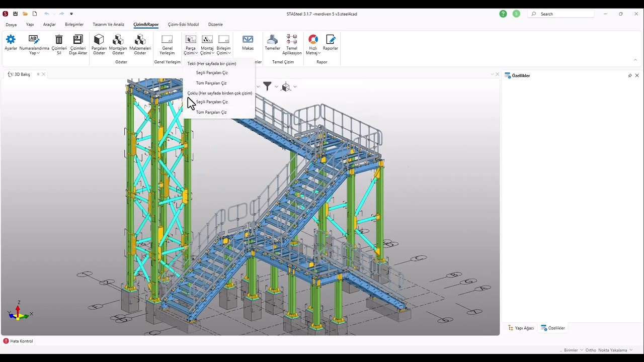
Task: Click the Çizimleri Sil trash icon
Action: (x=59, y=40)
